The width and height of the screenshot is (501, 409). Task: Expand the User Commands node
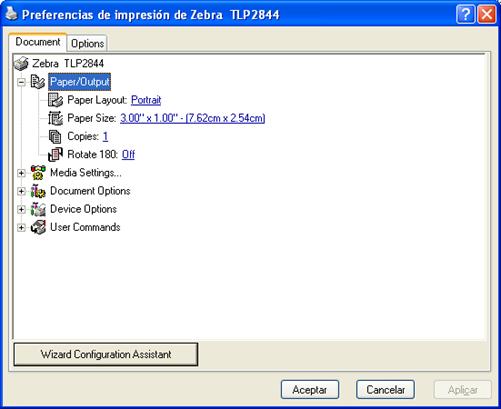point(21,227)
